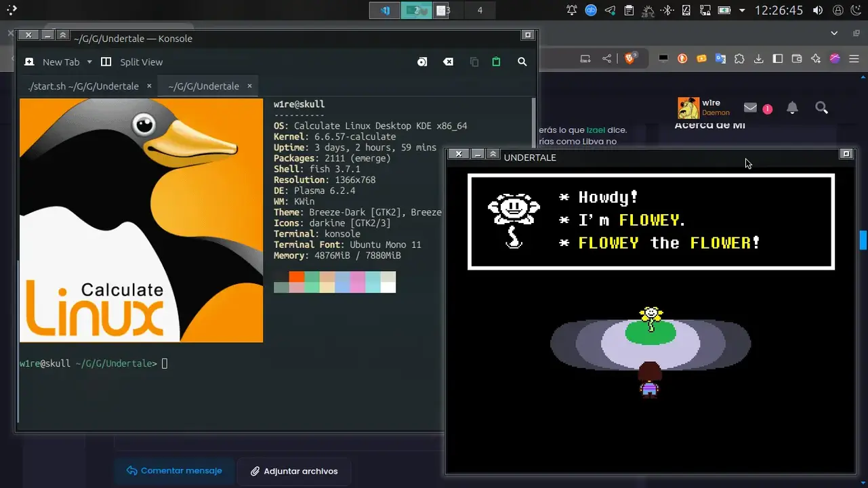Click the 'Uptime: 3 days, 2 hours' line
Viewport: 868px width, 488px height.
point(355,148)
